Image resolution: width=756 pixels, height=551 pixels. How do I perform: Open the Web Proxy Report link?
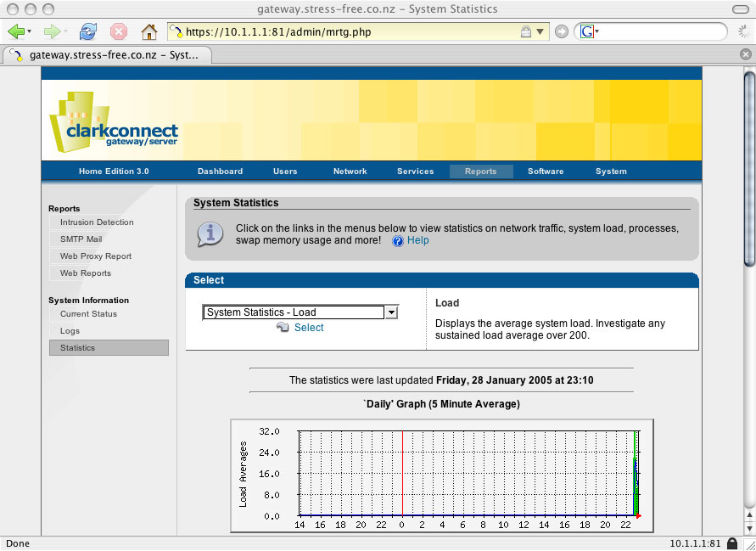(x=96, y=256)
